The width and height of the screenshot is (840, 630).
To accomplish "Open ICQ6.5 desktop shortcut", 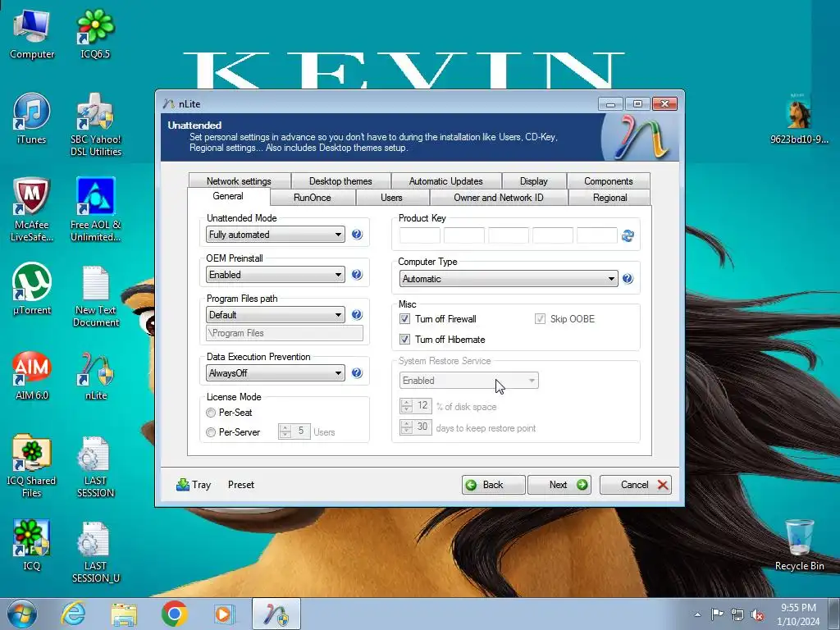I will coord(95,34).
